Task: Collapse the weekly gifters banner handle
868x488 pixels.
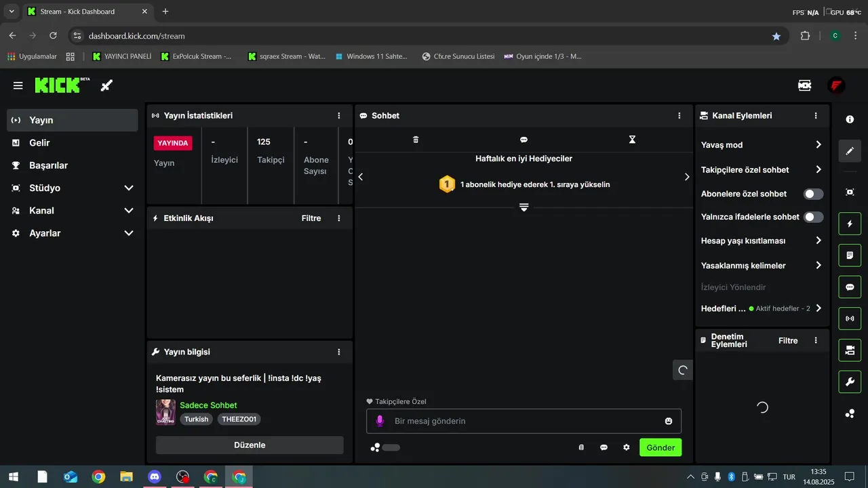Action: point(524,207)
